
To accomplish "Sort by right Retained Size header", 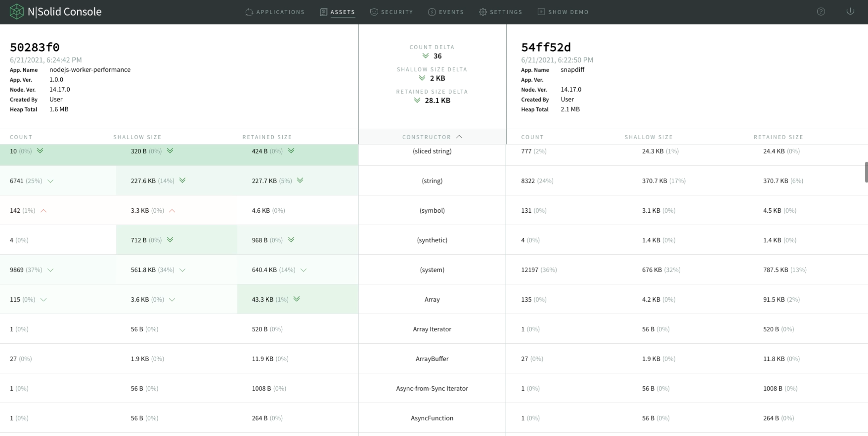I will pos(778,137).
